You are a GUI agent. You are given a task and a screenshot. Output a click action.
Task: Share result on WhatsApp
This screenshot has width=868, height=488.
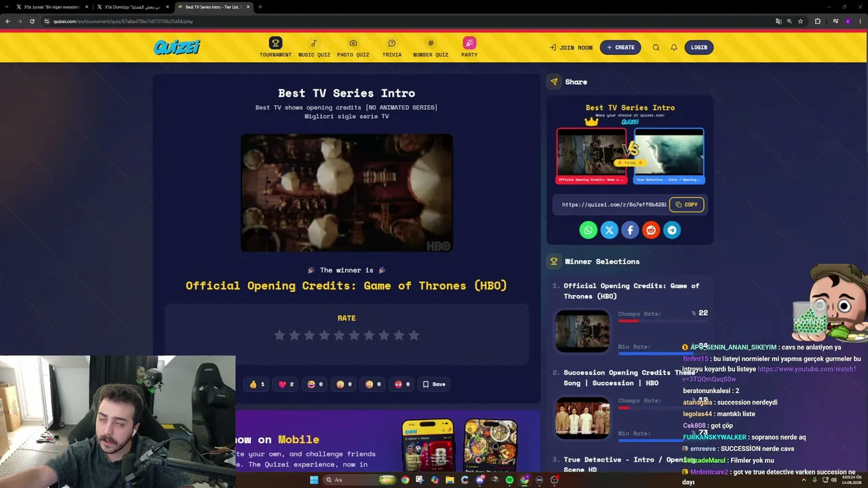click(x=589, y=230)
